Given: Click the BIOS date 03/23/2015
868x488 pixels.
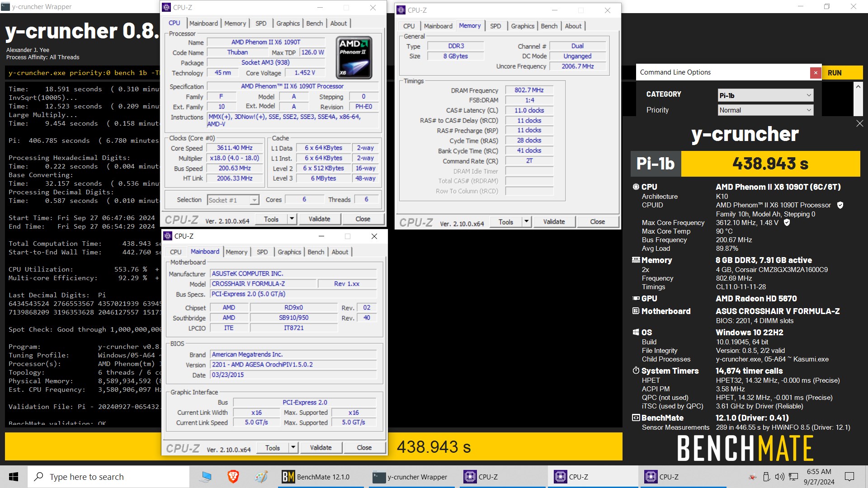Looking at the screenshot, I should coord(294,375).
